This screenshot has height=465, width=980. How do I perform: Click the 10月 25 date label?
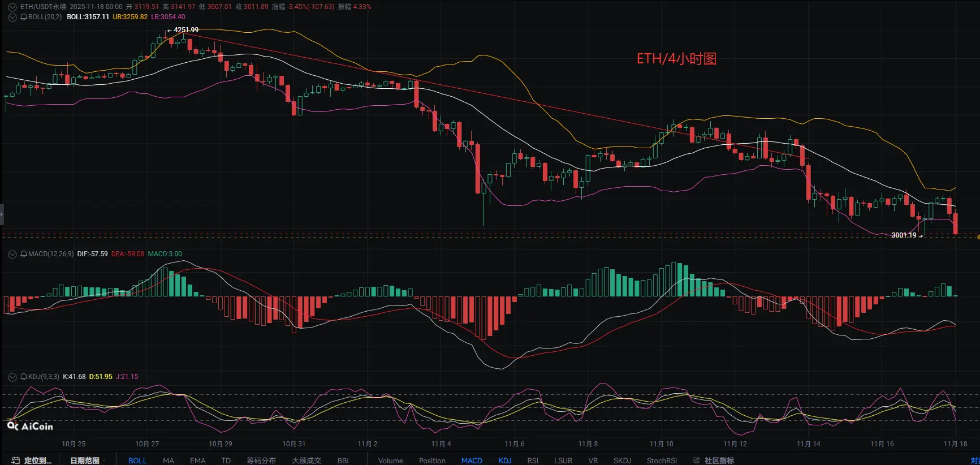74,444
